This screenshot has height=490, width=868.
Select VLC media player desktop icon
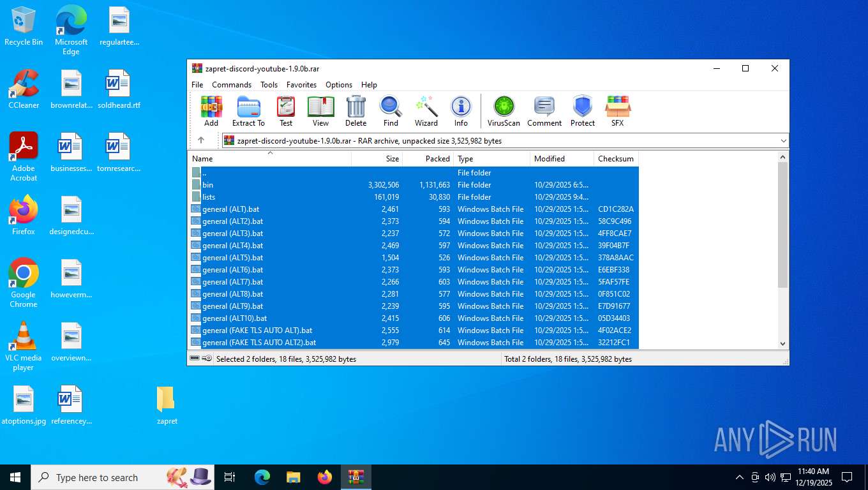[x=24, y=346]
